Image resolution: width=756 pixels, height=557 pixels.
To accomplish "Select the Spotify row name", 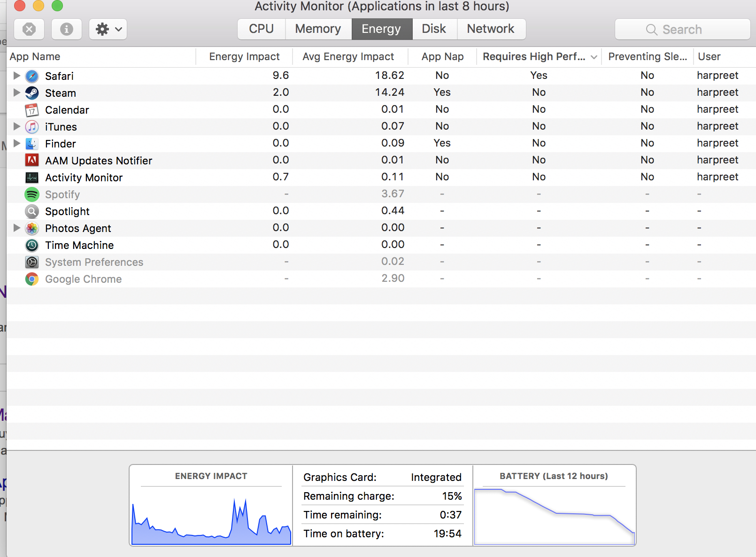I will tap(62, 194).
